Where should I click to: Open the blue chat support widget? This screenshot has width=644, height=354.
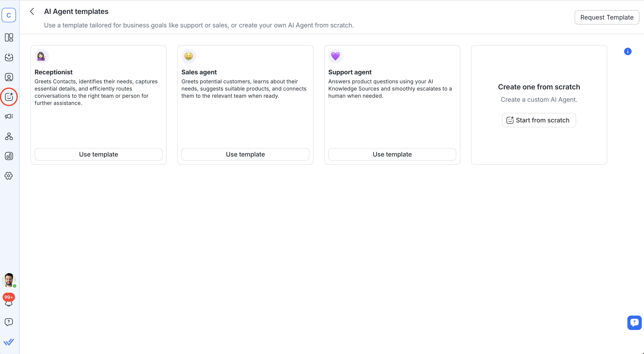[634, 323]
